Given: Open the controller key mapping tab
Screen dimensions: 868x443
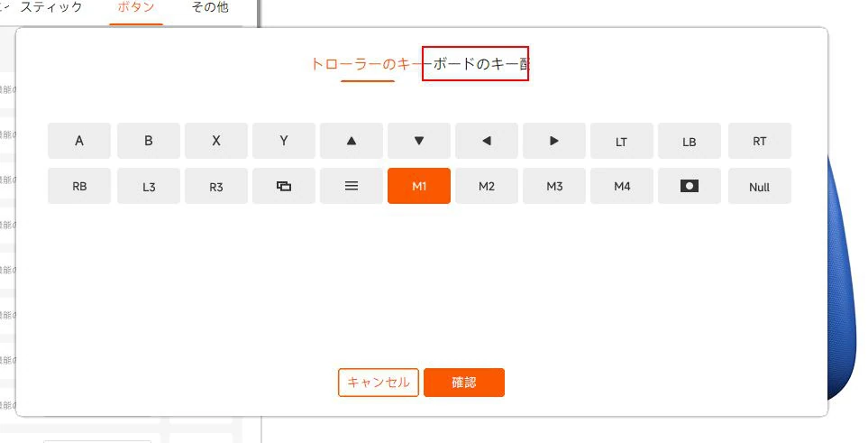Looking at the screenshot, I should (366, 64).
